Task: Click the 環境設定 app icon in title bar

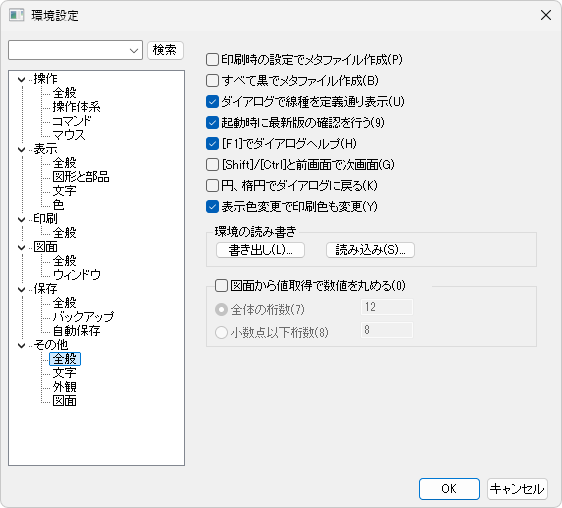Action: pyautogui.click(x=16, y=15)
